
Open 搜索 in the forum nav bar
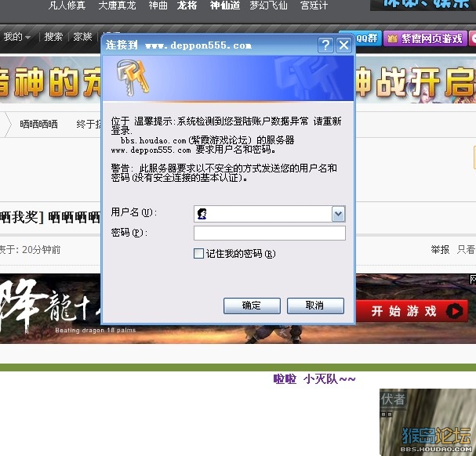[x=53, y=37]
